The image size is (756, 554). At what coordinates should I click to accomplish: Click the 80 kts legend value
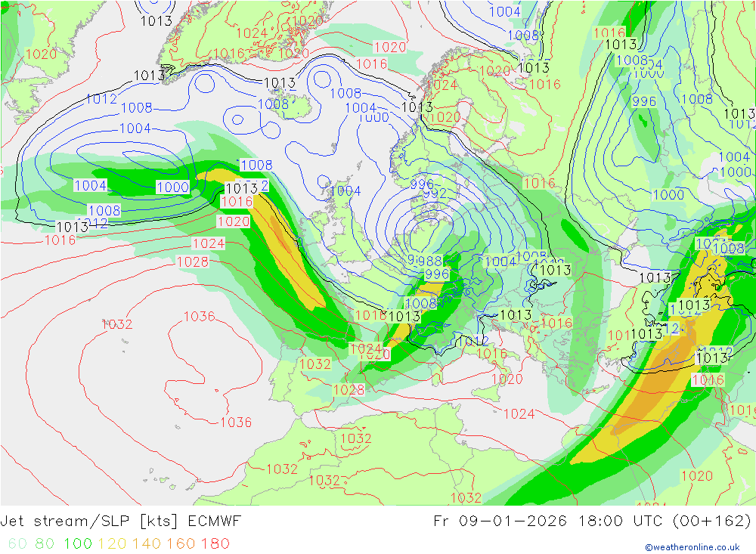click(45, 543)
